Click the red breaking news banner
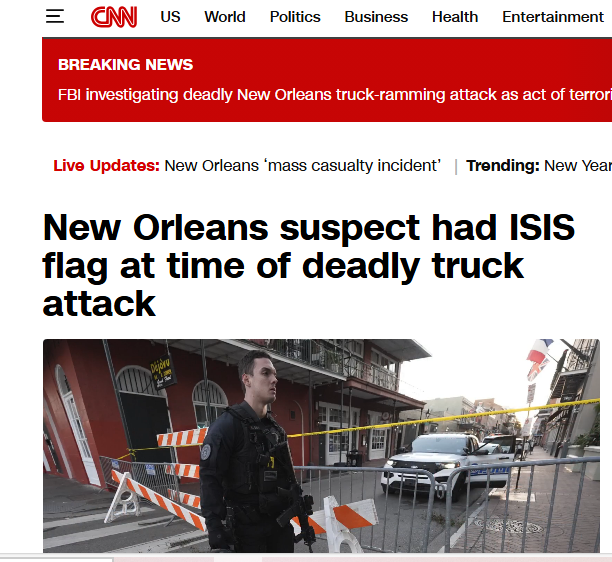Viewport: 612px width, 562px height. point(327,80)
